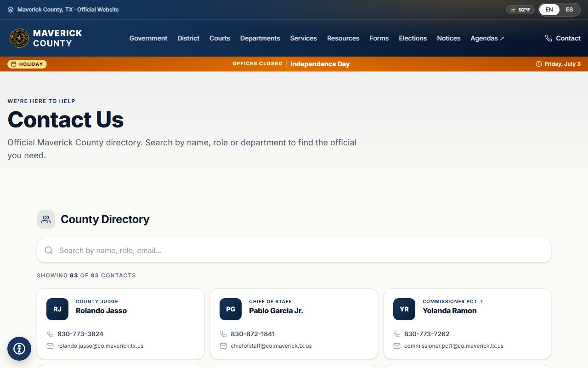Image resolution: width=588 pixels, height=368 pixels.
Task: Switch language to ES
Action: tap(569, 10)
